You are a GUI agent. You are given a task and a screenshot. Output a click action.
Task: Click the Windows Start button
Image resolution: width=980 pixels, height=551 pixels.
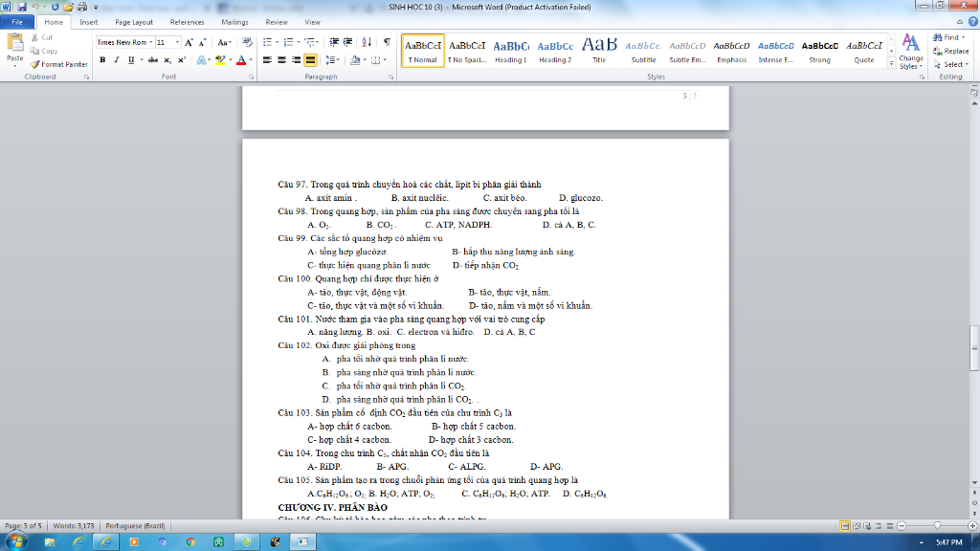click(x=15, y=541)
